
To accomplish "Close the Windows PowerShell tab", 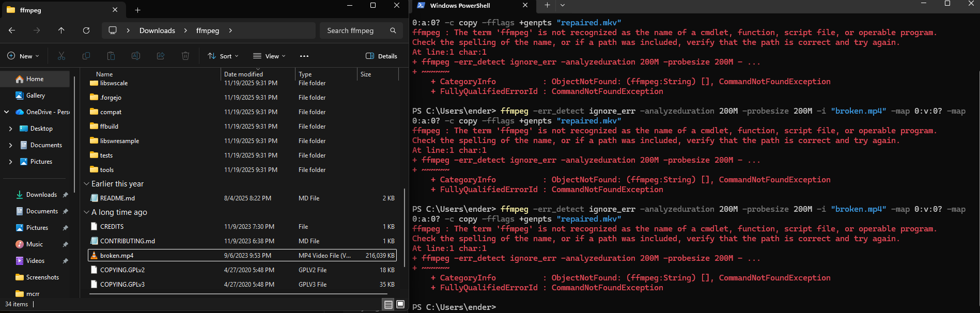I will point(525,5).
